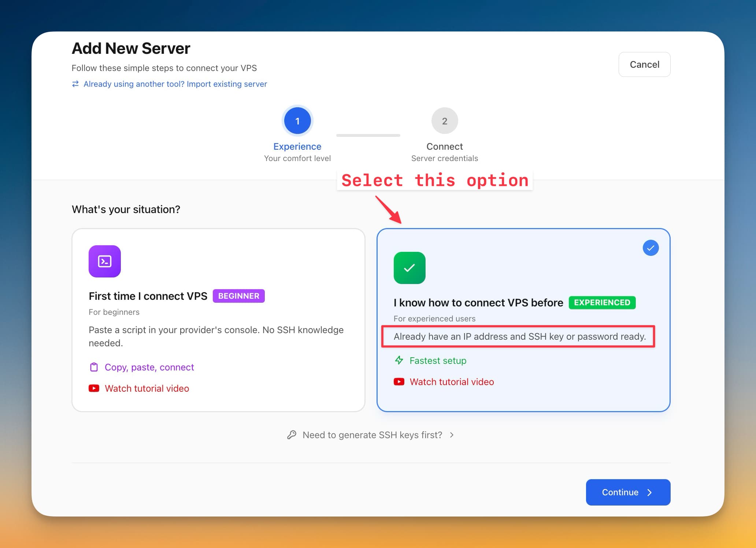Click the Cancel button
756x548 pixels.
644,64
